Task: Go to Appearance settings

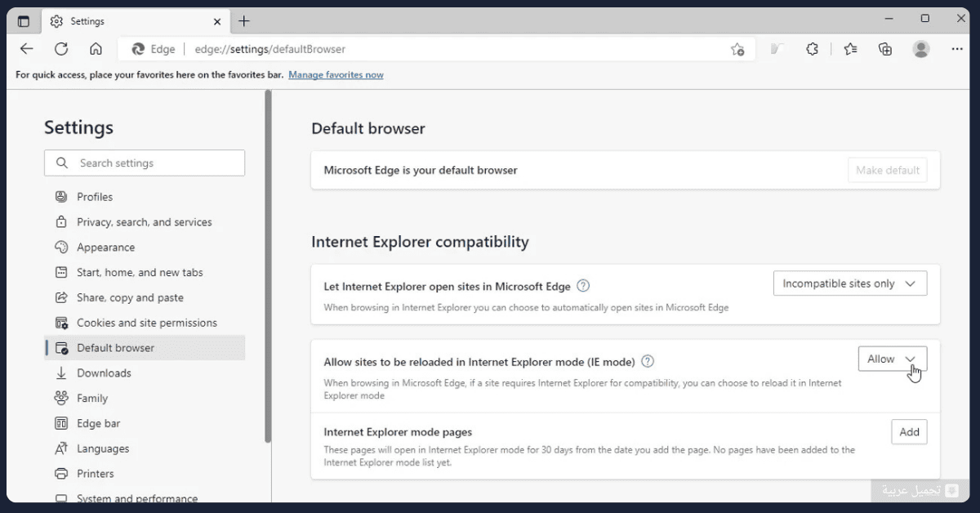Action: pos(145,248)
